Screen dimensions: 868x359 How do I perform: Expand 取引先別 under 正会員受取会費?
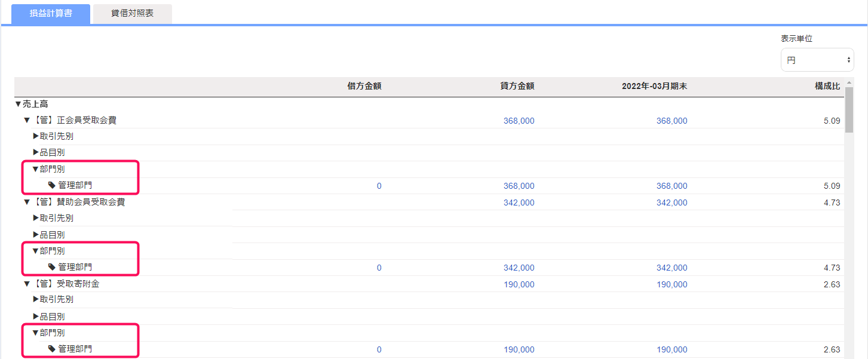coord(36,136)
